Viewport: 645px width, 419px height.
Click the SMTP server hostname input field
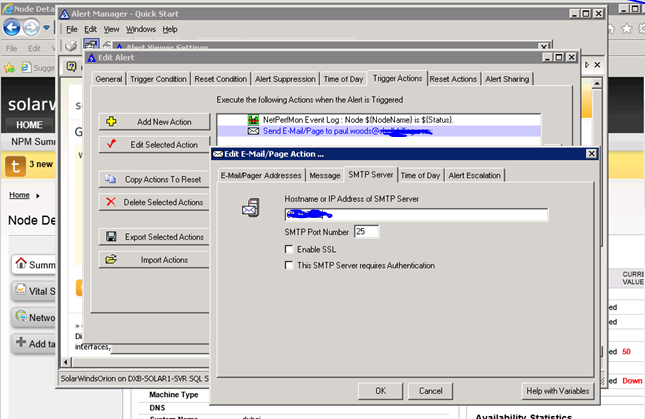click(416, 215)
